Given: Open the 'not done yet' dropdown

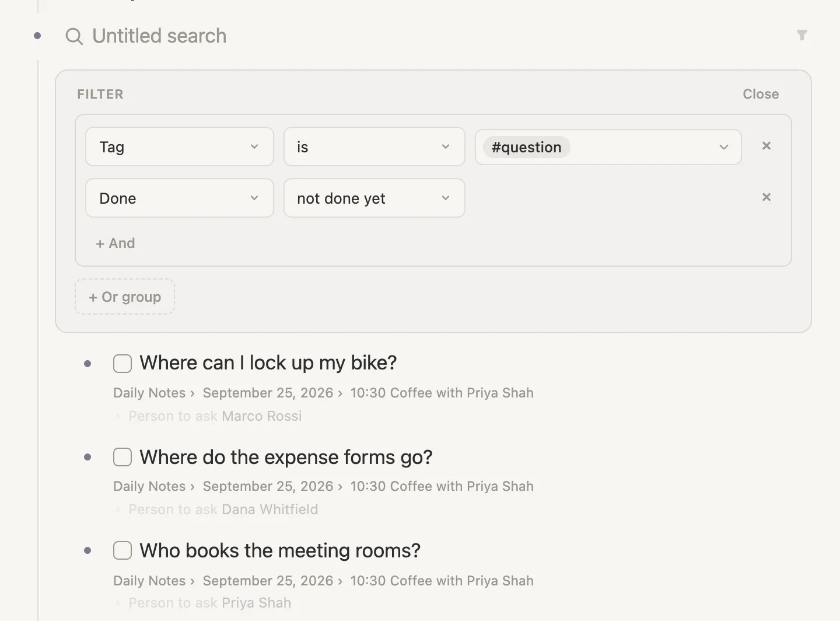Looking at the screenshot, I should 374,198.
